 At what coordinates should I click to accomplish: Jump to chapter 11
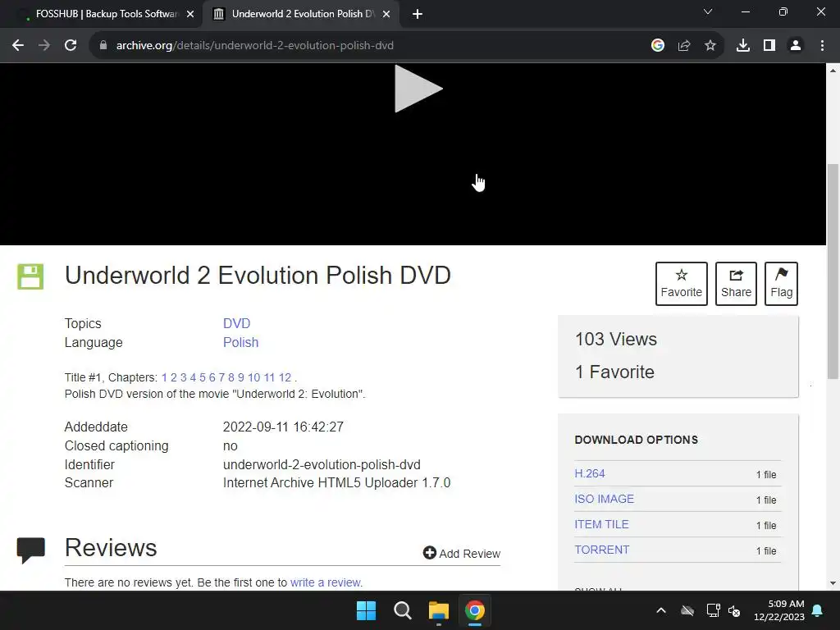click(x=269, y=377)
